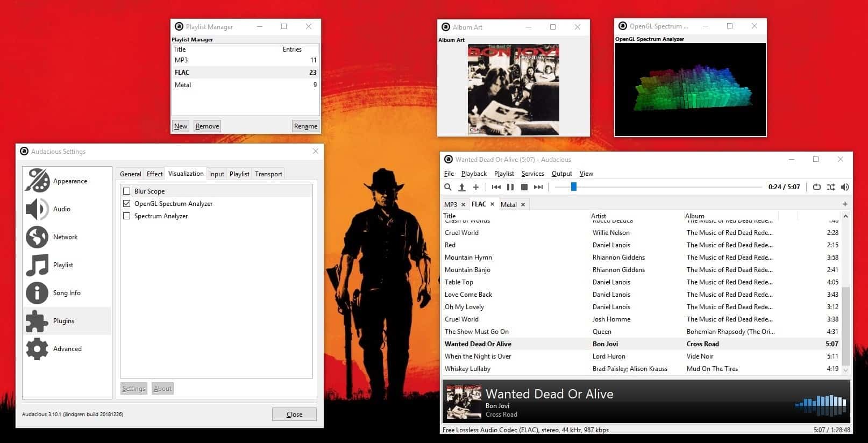This screenshot has height=443, width=868.
Task: Switch to the Effect tab
Action: [x=154, y=174]
